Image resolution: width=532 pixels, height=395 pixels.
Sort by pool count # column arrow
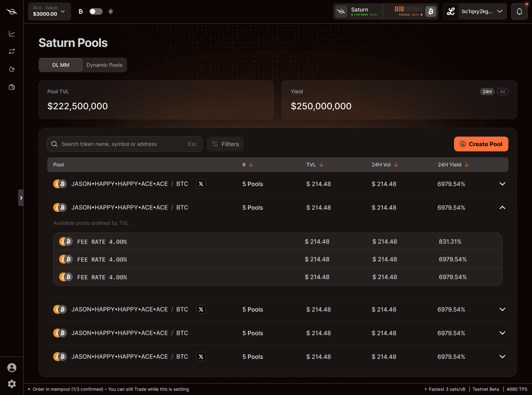[x=251, y=165]
